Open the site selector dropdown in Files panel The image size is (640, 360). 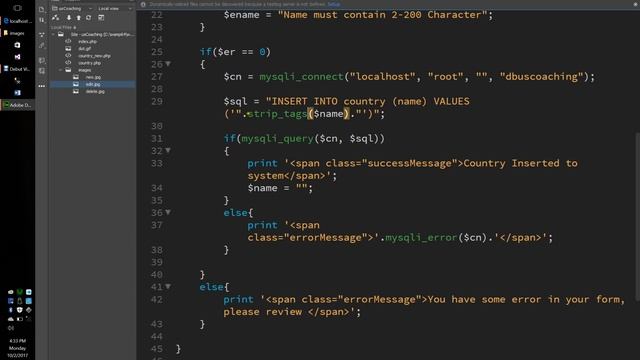(72, 9)
